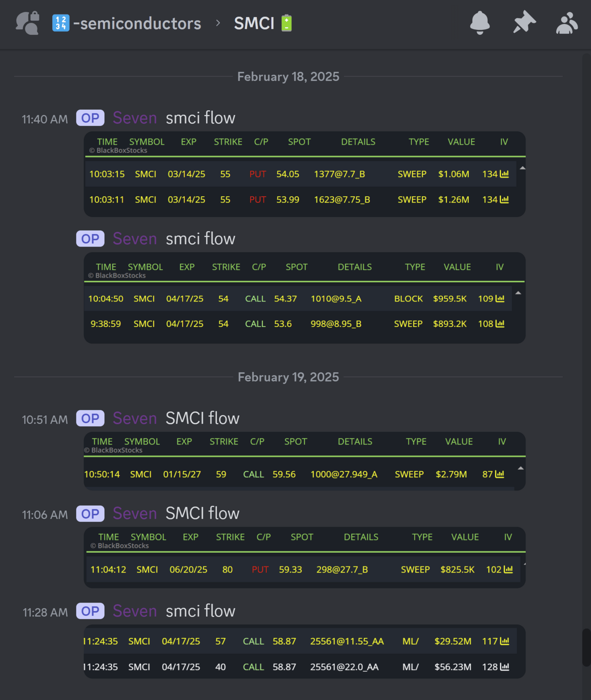The image size is (591, 700).
Task: Show pinned messages with pin icon
Action: 524,22
